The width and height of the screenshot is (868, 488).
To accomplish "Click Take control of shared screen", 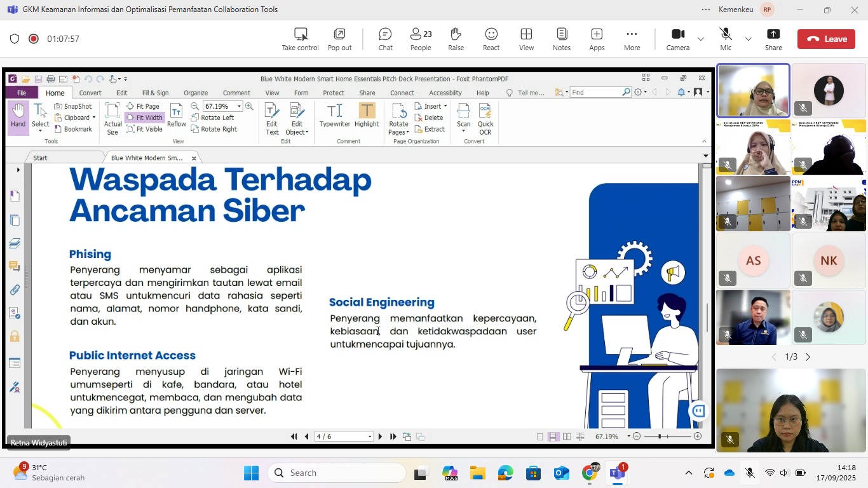I will 301,39.
